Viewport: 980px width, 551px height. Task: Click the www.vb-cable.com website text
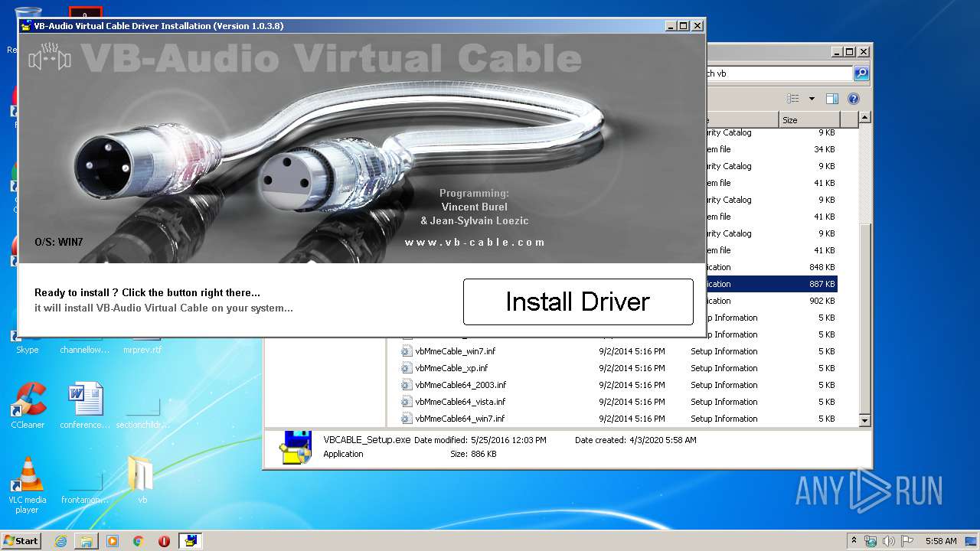475,242
